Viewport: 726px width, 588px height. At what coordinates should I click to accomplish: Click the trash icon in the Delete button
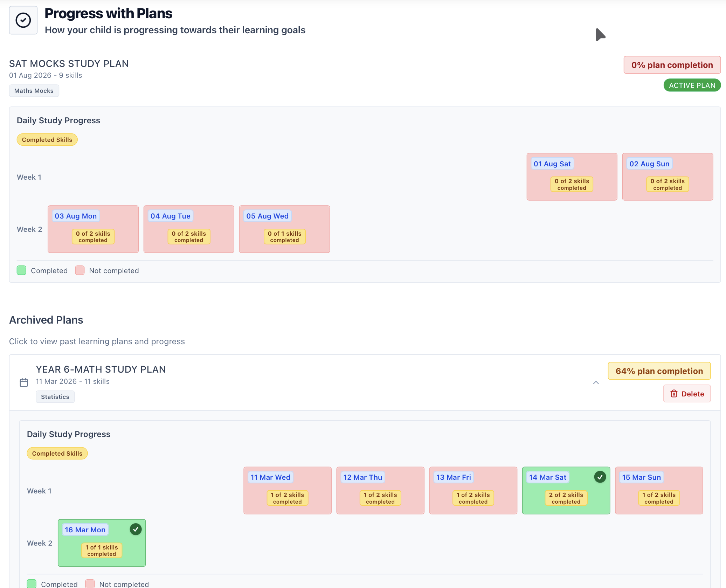[674, 394]
